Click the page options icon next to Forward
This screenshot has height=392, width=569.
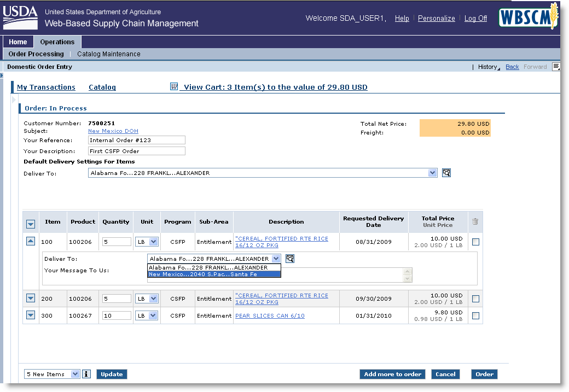point(556,67)
